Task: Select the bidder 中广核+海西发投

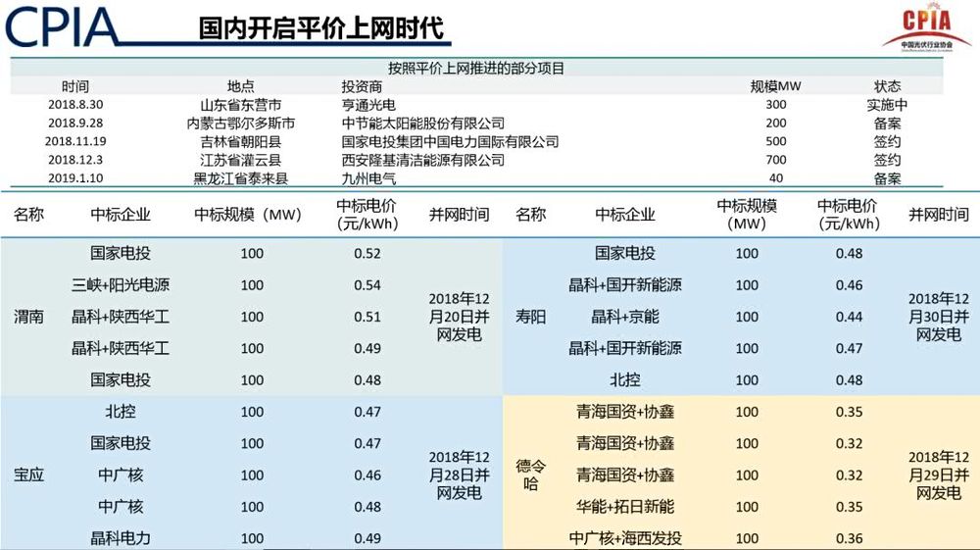Action: [625, 538]
